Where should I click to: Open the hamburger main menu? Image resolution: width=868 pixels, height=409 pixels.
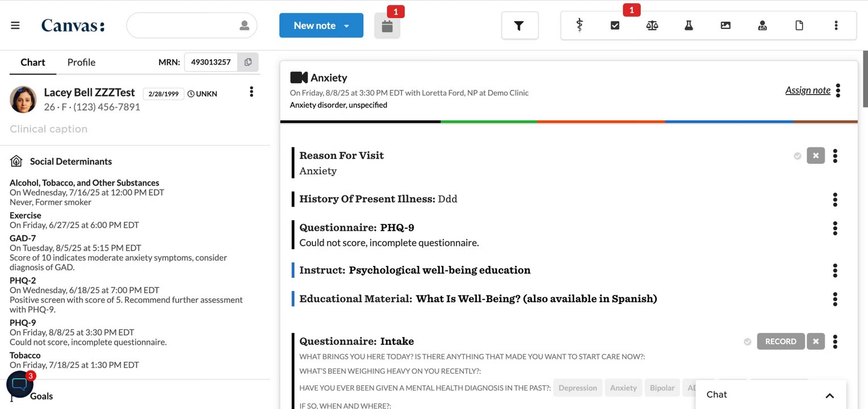(15, 26)
